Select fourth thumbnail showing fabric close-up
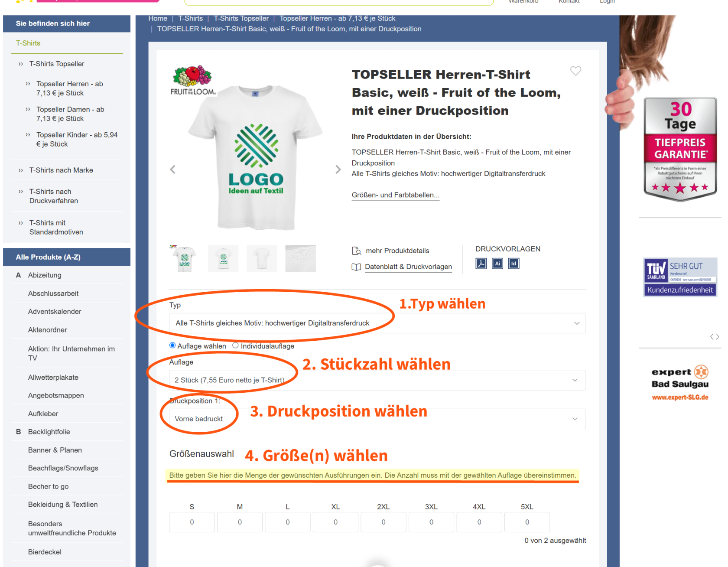Screen dimensions: 728x567 coord(300,258)
